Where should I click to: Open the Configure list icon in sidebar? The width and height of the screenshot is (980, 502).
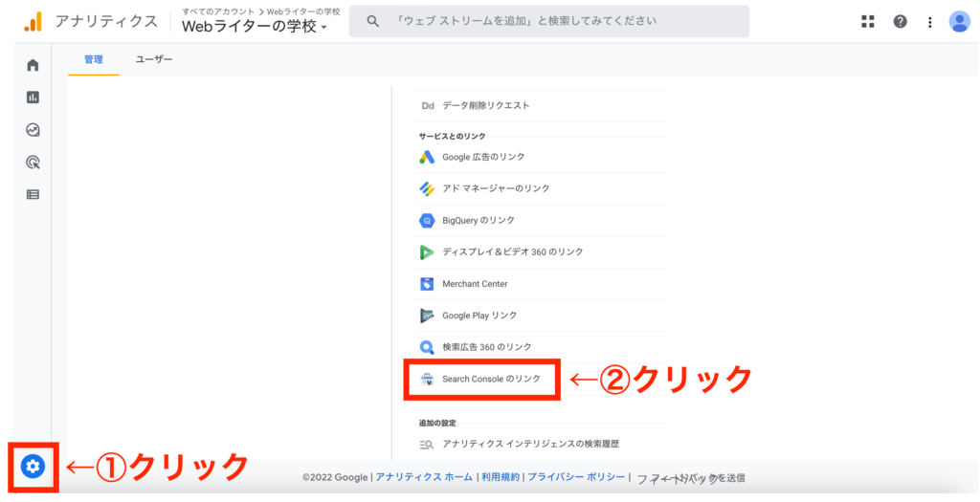coord(33,194)
